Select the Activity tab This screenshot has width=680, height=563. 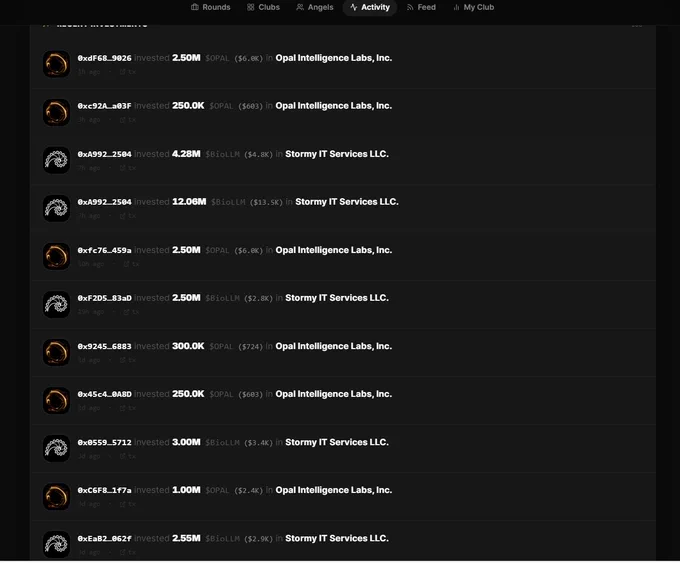coord(370,7)
